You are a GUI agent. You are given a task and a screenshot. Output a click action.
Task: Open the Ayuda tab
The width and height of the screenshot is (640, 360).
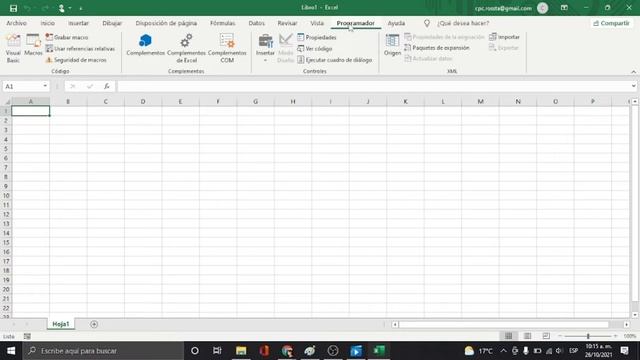(396, 23)
